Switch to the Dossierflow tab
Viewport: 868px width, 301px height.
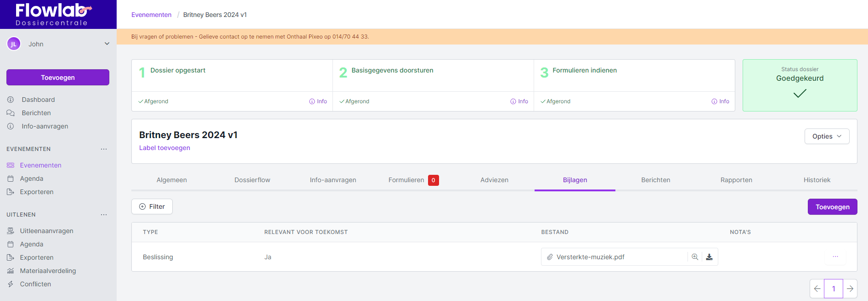coord(252,180)
